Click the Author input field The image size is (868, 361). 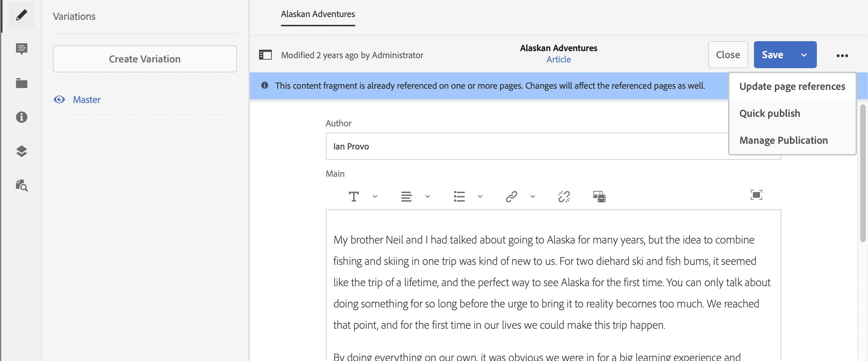(526, 146)
